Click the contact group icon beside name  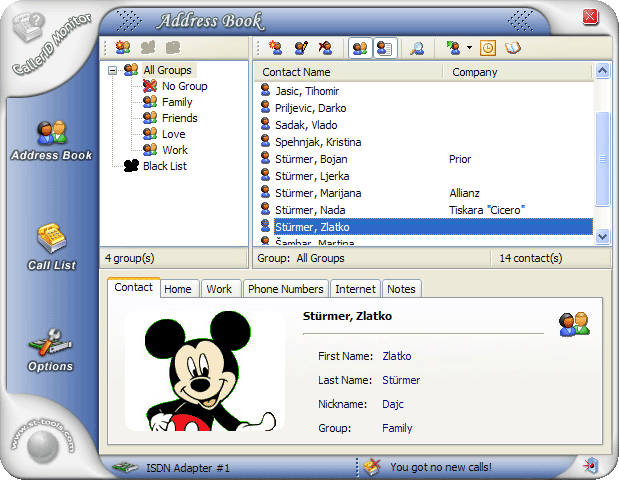coord(574,324)
